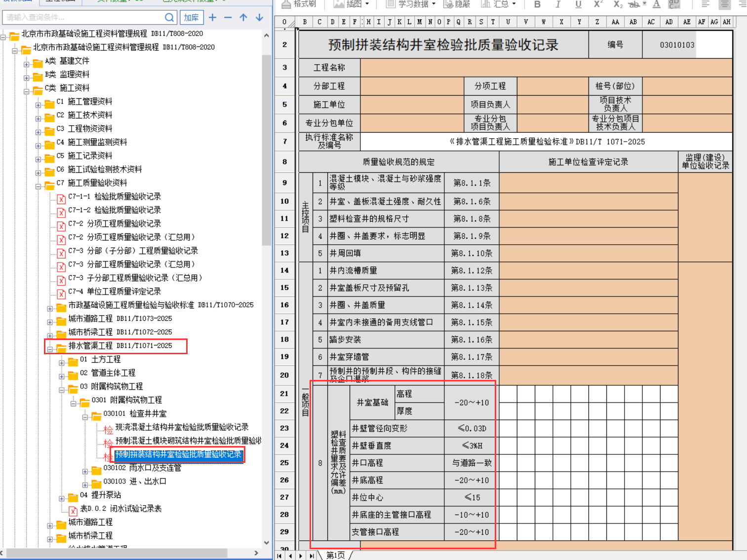Expand 01 土方工程 folder
Viewport: 747px width, 560px height.
[x=62, y=363]
